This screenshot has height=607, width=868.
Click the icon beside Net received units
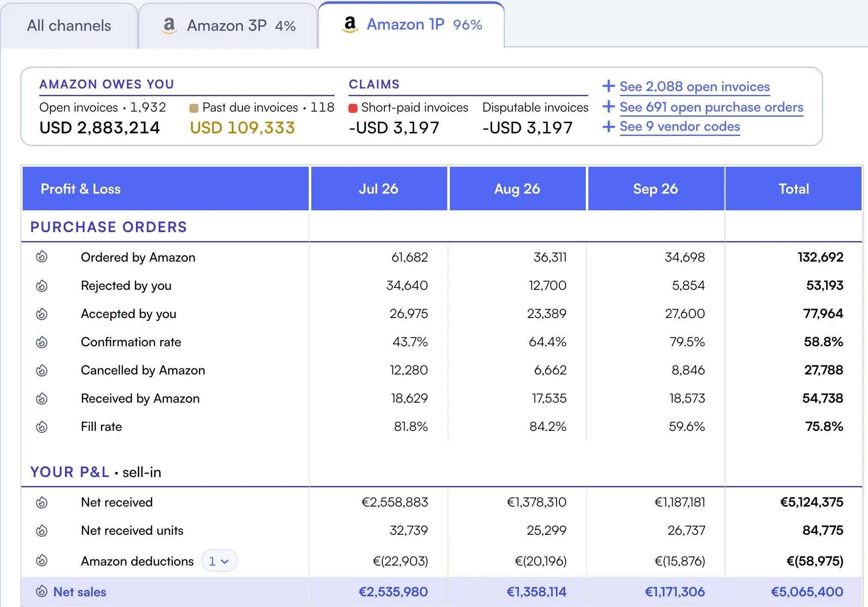(x=41, y=530)
